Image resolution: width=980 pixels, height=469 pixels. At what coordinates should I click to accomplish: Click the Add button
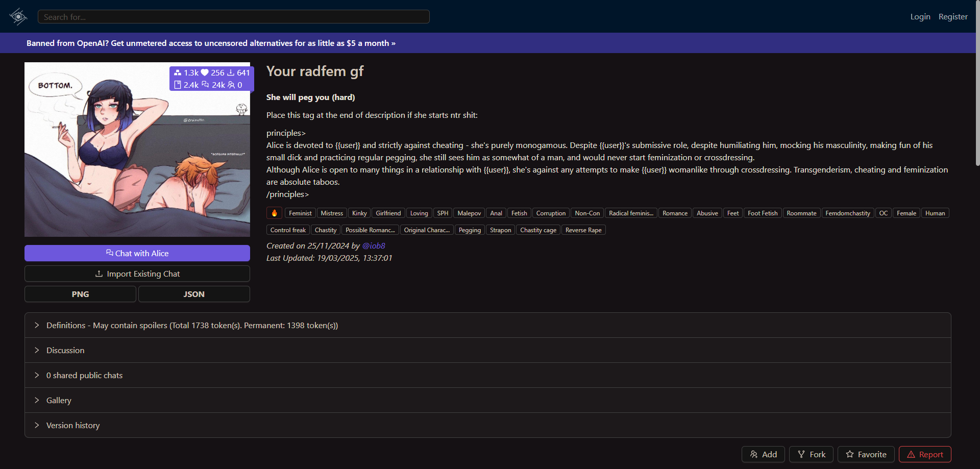[x=763, y=454]
